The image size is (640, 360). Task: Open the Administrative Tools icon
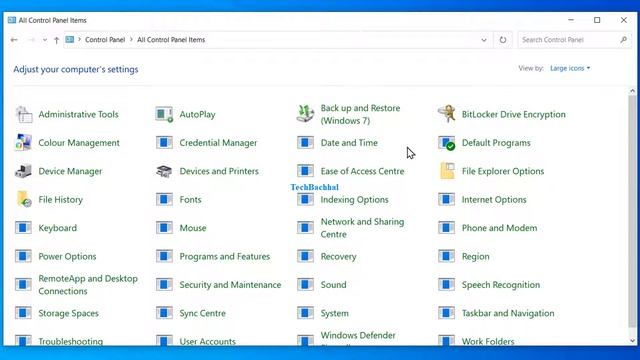tap(24, 115)
